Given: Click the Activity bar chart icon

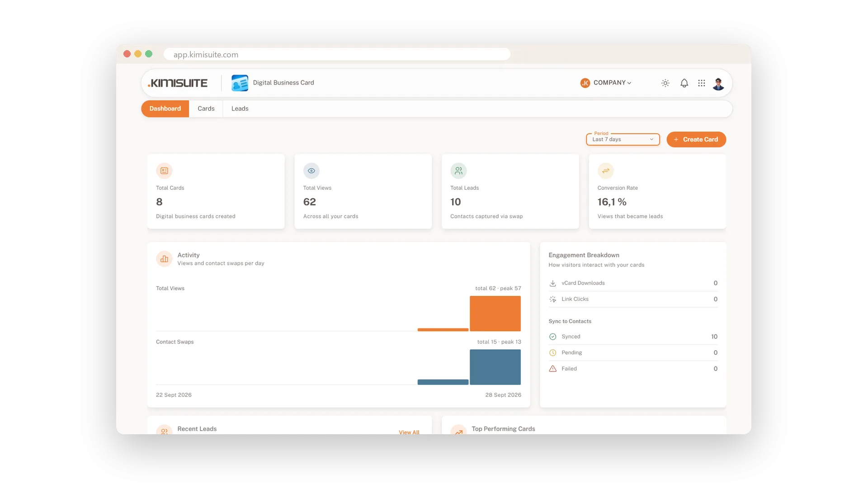Looking at the screenshot, I should coord(164,259).
